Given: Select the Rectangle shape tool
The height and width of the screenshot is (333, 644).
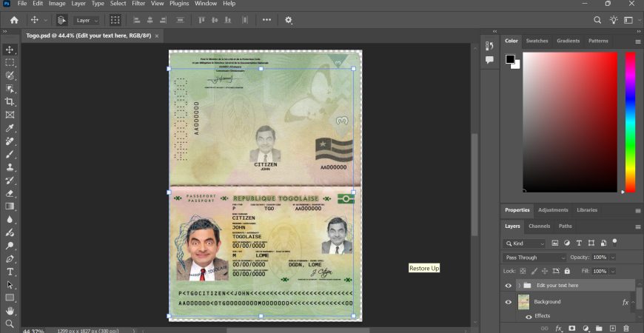Looking at the screenshot, I should click(10, 297).
